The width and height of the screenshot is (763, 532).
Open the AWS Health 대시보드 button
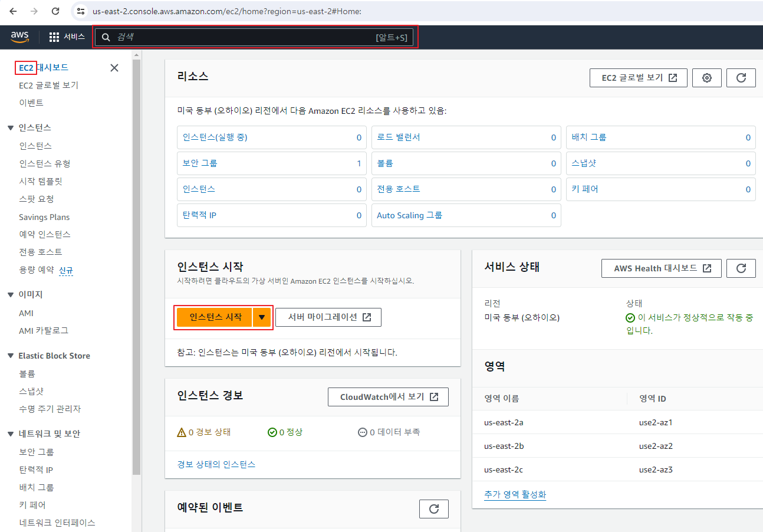661,268
